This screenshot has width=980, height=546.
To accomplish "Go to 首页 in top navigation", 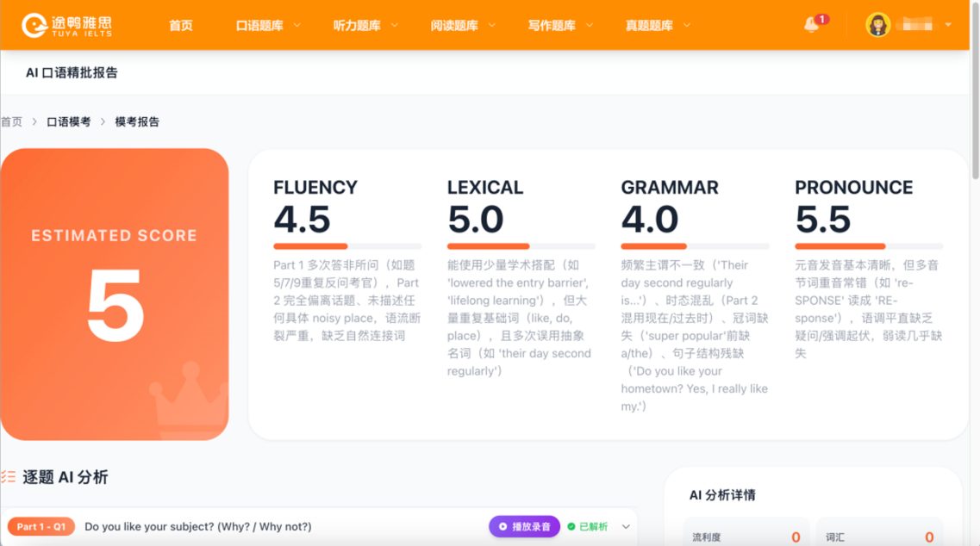I will tap(181, 26).
